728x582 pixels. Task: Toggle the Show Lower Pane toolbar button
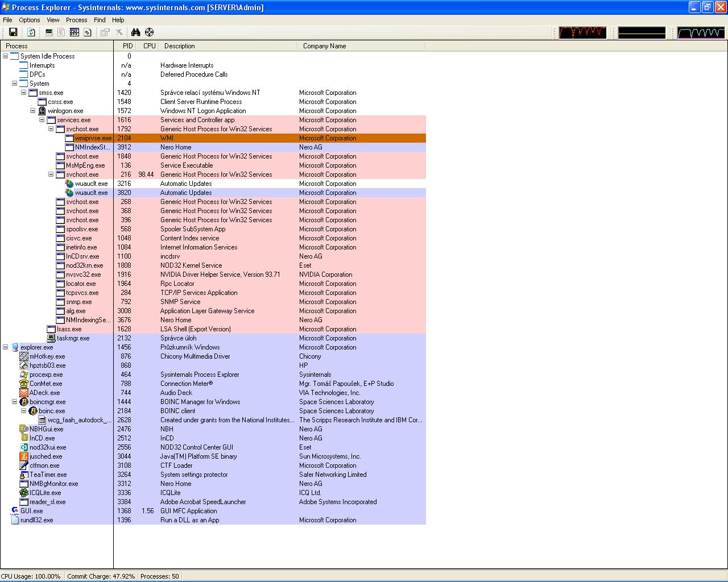coord(74,32)
